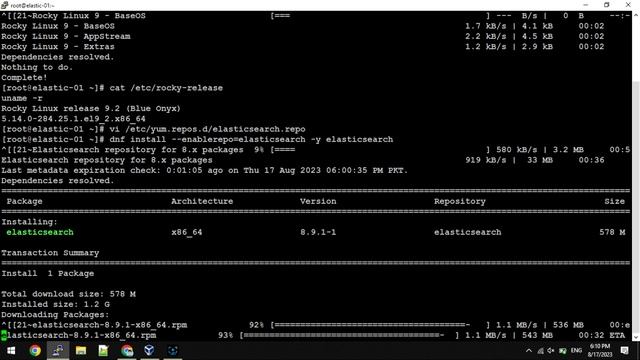Open the network status tray icon
Image resolution: width=640 pixels, height=360 pixels.
[x=540, y=351]
